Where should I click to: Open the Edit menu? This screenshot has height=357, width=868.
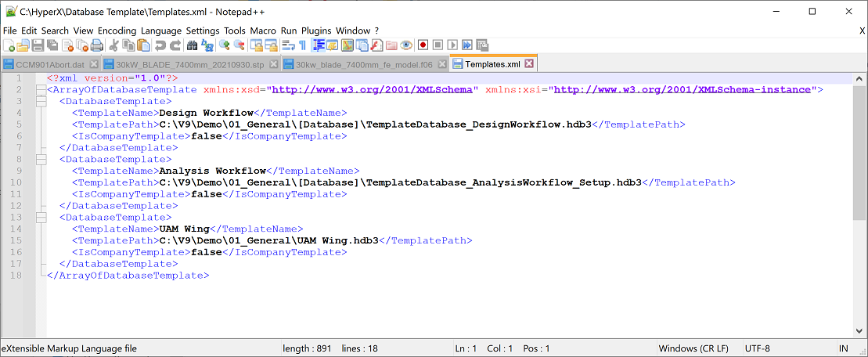tap(29, 31)
